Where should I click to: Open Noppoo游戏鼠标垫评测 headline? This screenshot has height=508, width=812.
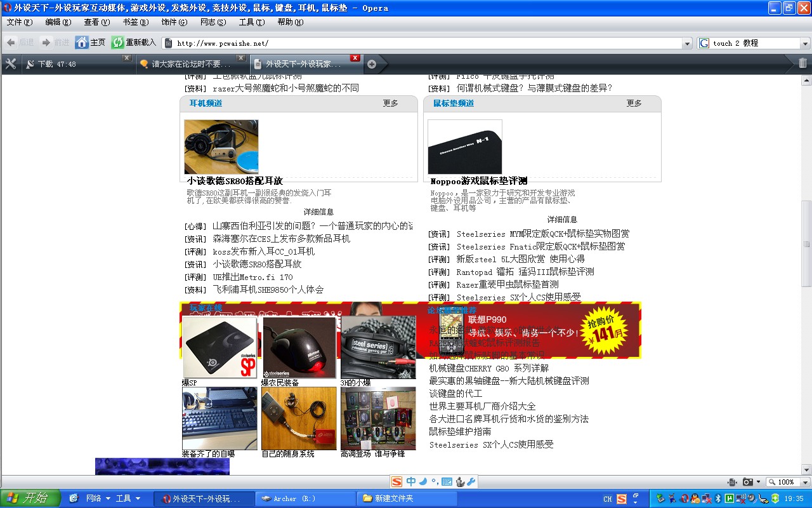[478, 181]
